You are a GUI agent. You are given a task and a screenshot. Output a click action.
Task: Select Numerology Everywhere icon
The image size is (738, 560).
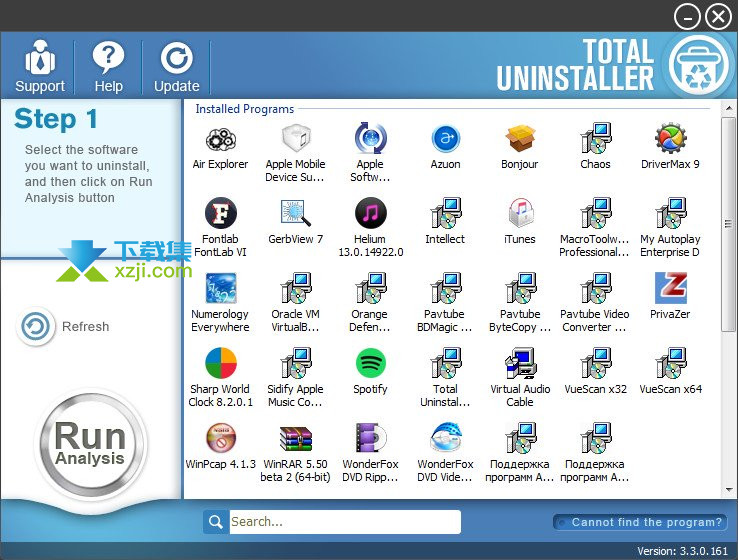220,288
